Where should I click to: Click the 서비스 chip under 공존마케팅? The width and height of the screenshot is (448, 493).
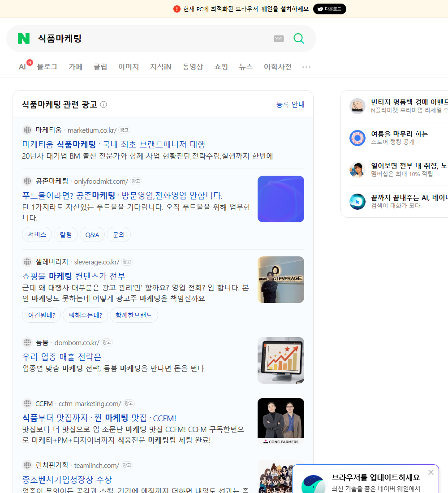(37, 234)
